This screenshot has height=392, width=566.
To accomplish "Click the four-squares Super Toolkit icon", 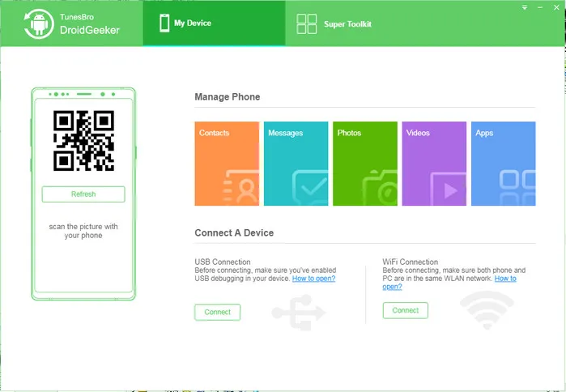I will (306, 23).
